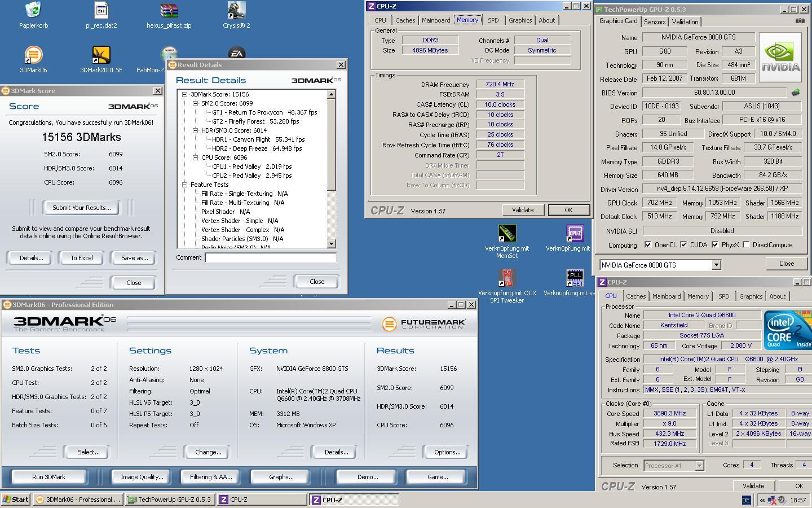
Task: Launch 3DMark2001 SE desktop shortcut
Action: pos(101,55)
